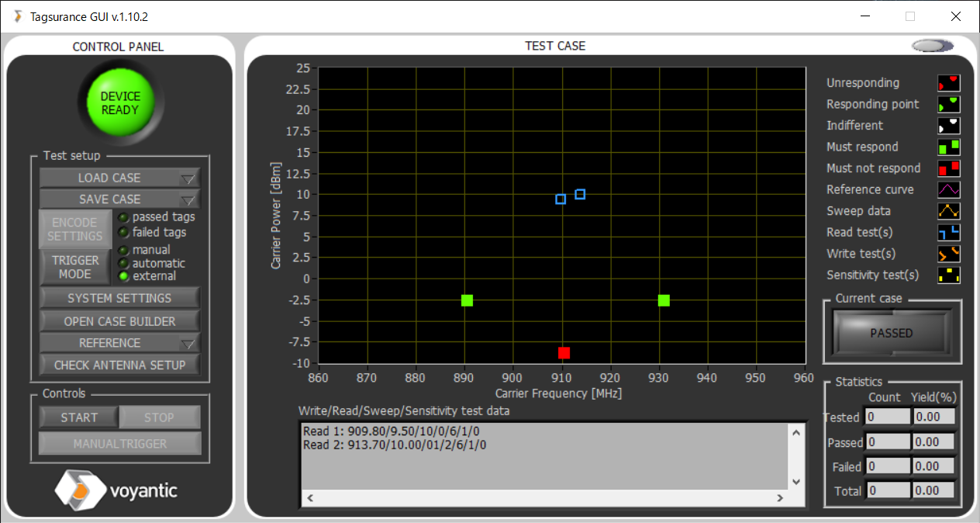This screenshot has height=523, width=980.
Task: Select the blue read test marker at 909.8 MHz
Action: pos(561,199)
